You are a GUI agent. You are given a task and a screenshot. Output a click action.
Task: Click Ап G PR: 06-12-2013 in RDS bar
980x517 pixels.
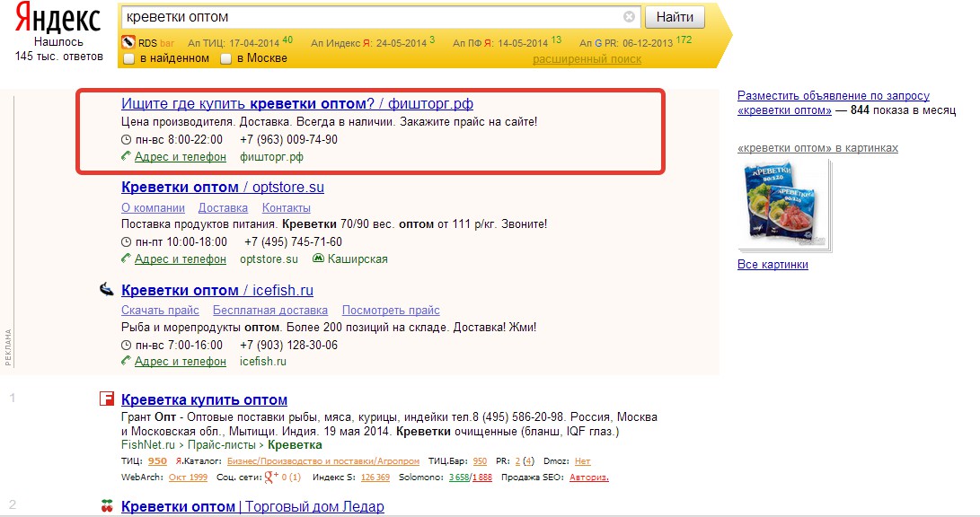click(625, 43)
